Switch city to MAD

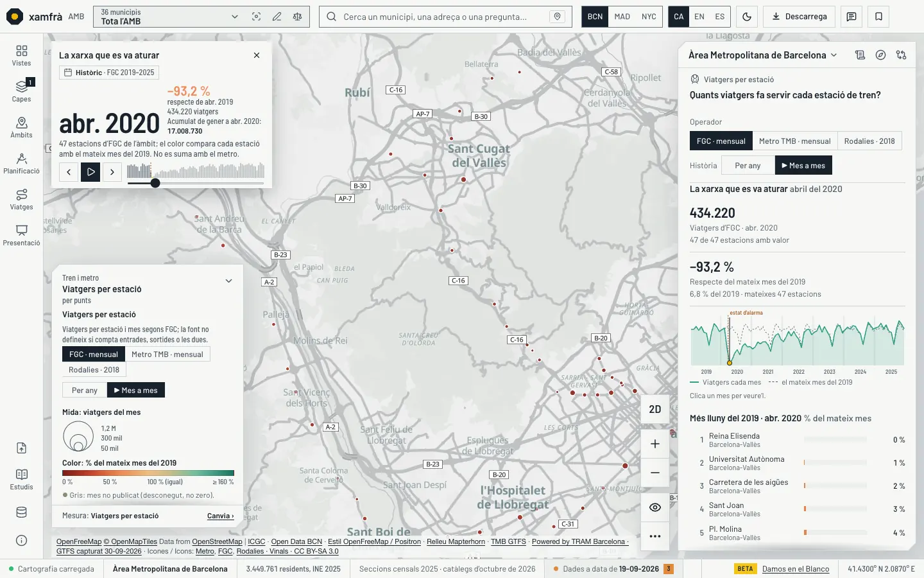[622, 17]
